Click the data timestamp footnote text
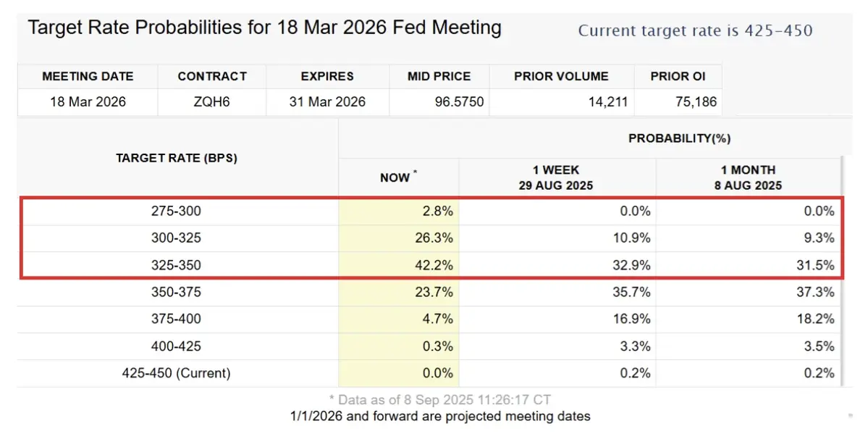 click(440, 400)
